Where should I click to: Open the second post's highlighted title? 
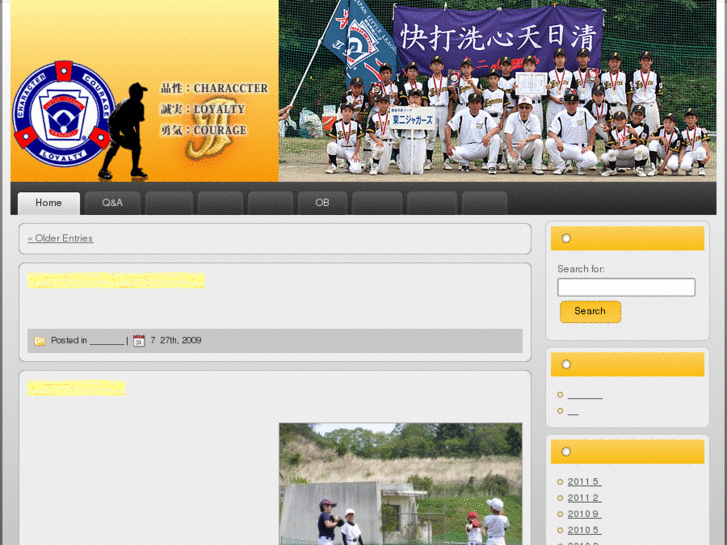(76, 388)
